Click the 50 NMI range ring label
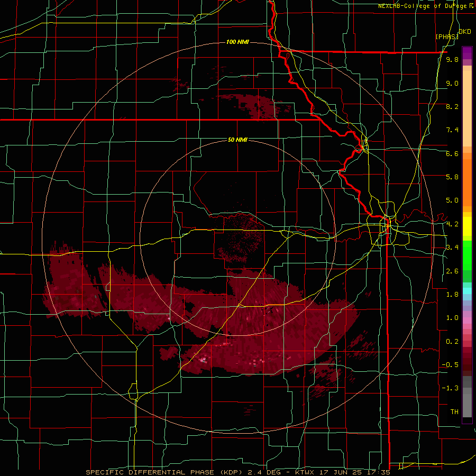This screenshot has width=476, height=476. pyautogui.click(x=237, y=140)
